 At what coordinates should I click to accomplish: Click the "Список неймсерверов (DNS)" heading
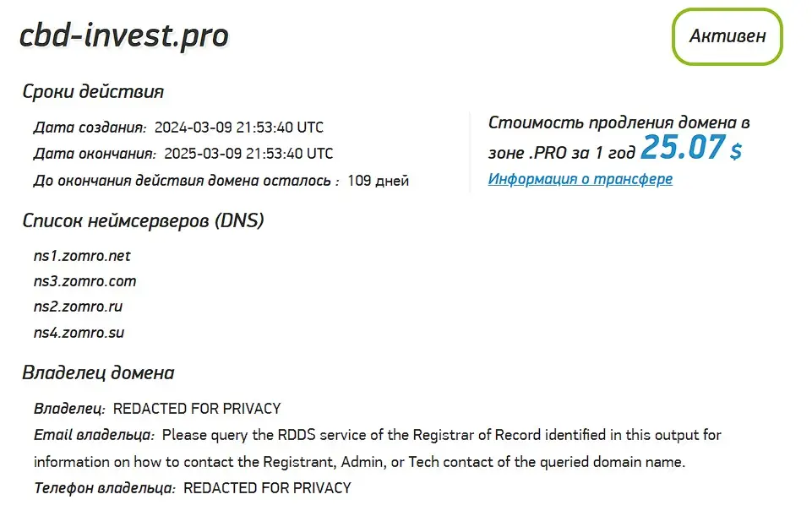click(x=143, y=221)
